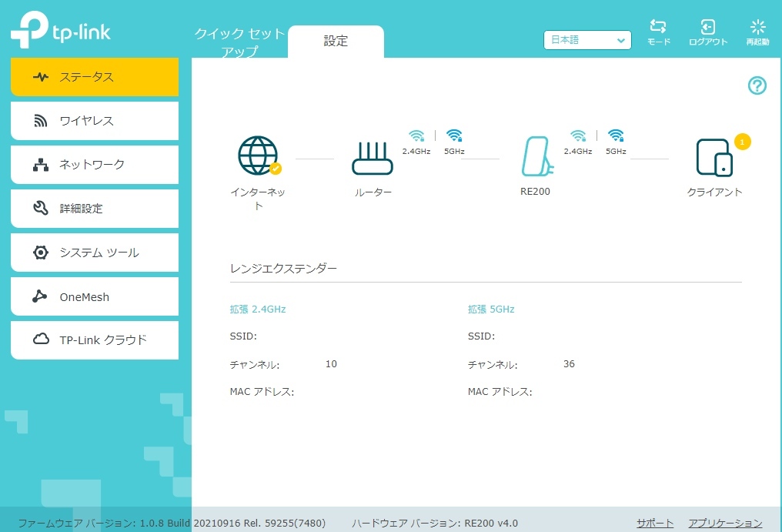Click the router's 2.4GHz Wi-Fi signal icon
Image resolution: width=782 pixels, height=532 pixels.
tap(416, 136)
